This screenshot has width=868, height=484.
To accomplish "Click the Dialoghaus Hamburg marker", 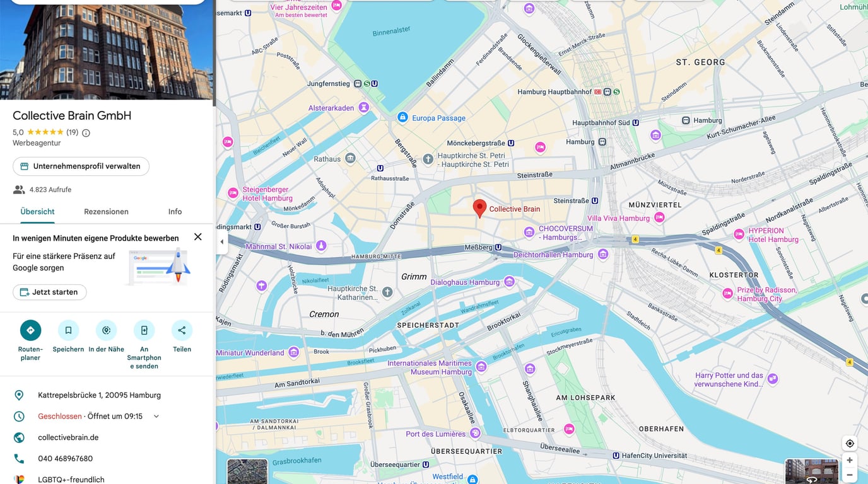I will (x=509, y=282).
